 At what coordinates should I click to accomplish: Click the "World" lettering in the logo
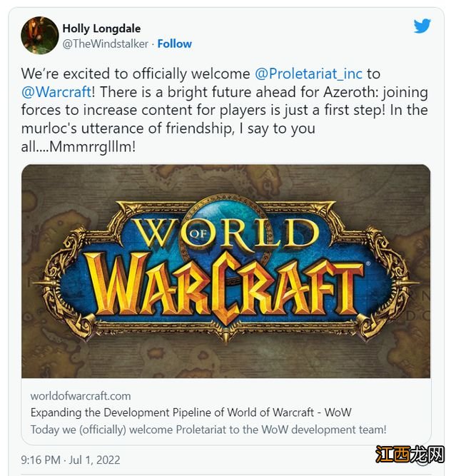pyautogui.click(x=226, y=233)
